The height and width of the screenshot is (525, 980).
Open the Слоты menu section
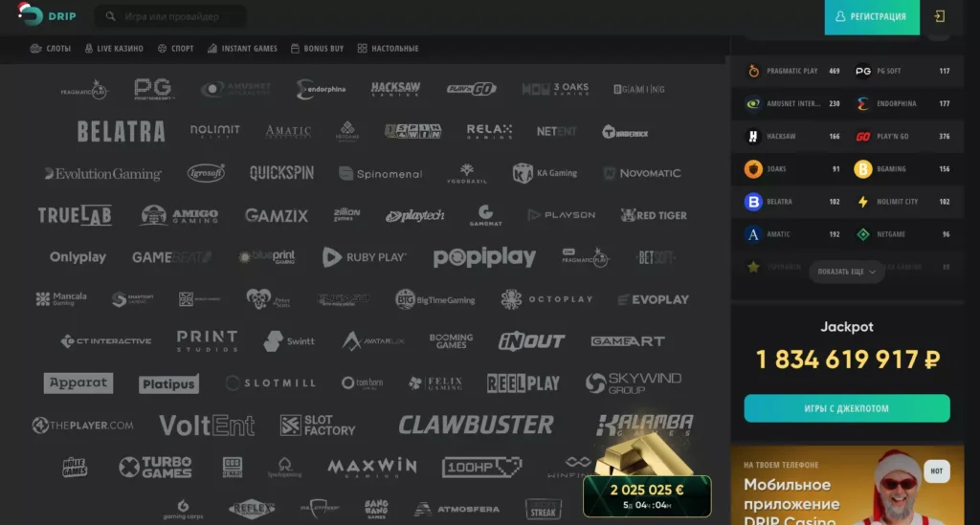[x=52, y=48]
